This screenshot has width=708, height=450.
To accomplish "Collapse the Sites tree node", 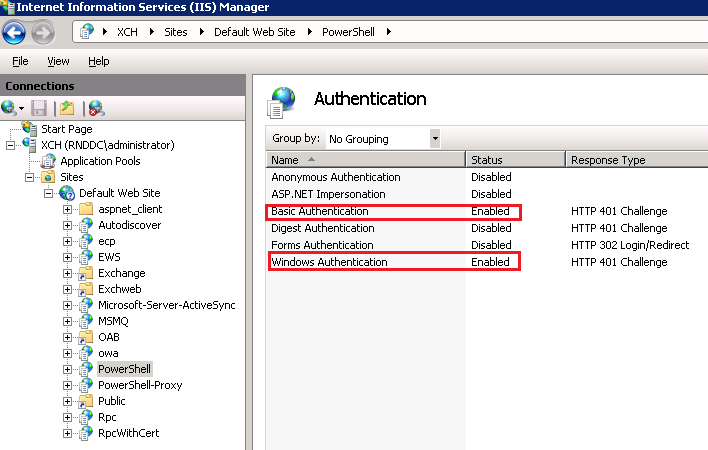I will point(29,177).
